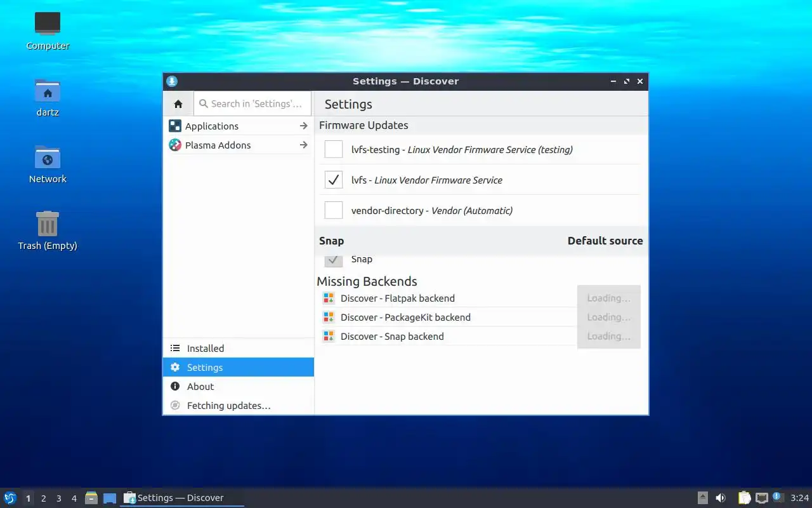
Task: Click the Settings — Discover taskbar button
Action: pyautogui.click(x=183, y=498)
